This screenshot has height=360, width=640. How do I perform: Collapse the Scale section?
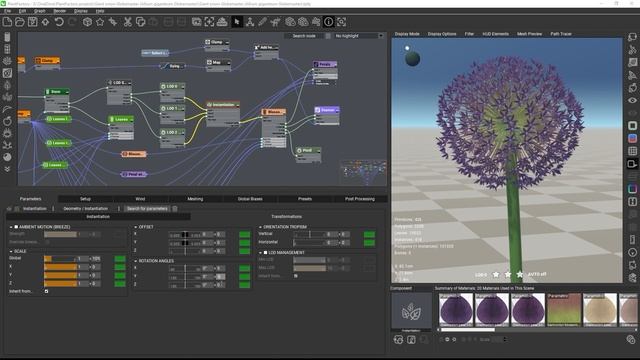click(x=11, y=251)
